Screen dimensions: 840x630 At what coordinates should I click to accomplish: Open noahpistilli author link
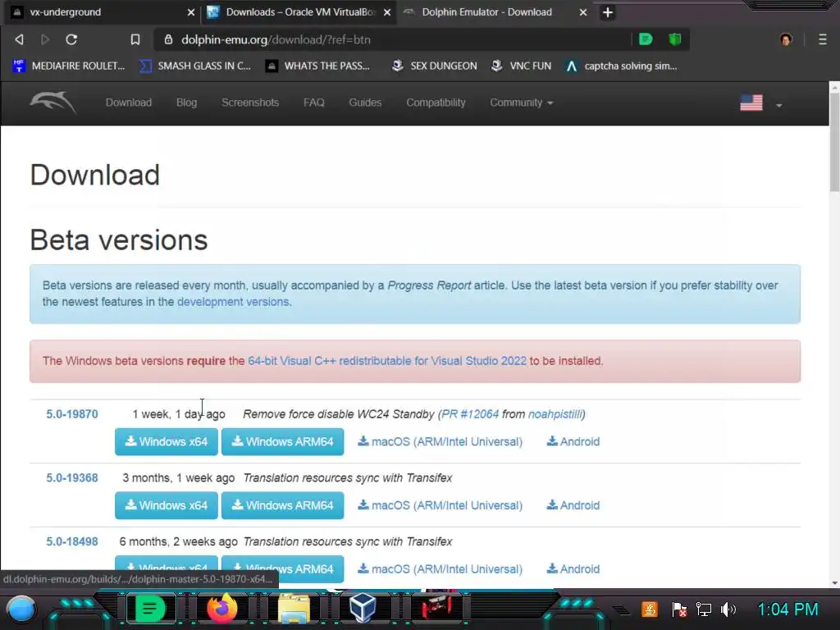(x=555, y=414)
